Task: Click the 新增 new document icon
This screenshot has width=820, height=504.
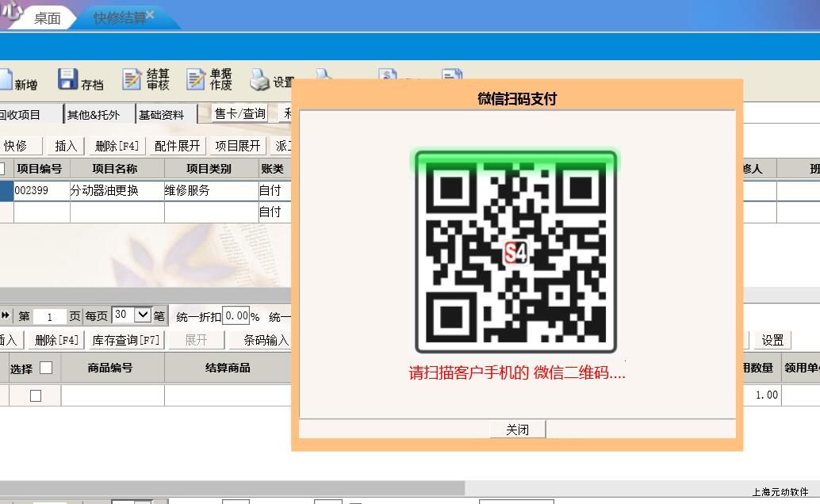Action: pos(5,81)
